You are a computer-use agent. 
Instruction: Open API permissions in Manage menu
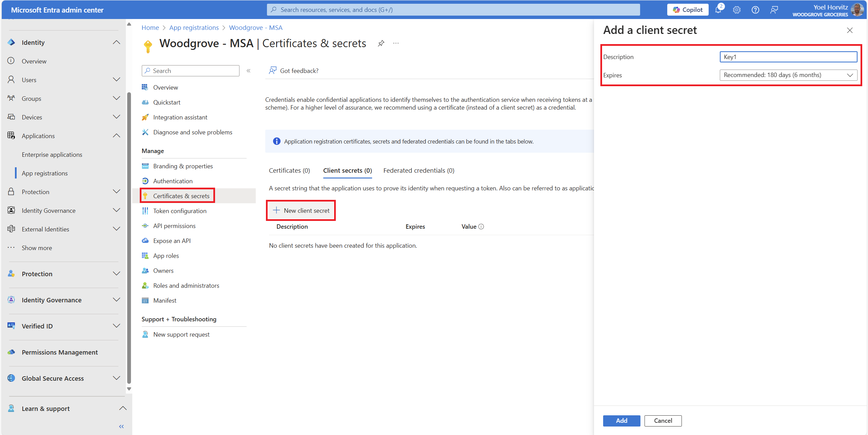[x=174, y=226]
